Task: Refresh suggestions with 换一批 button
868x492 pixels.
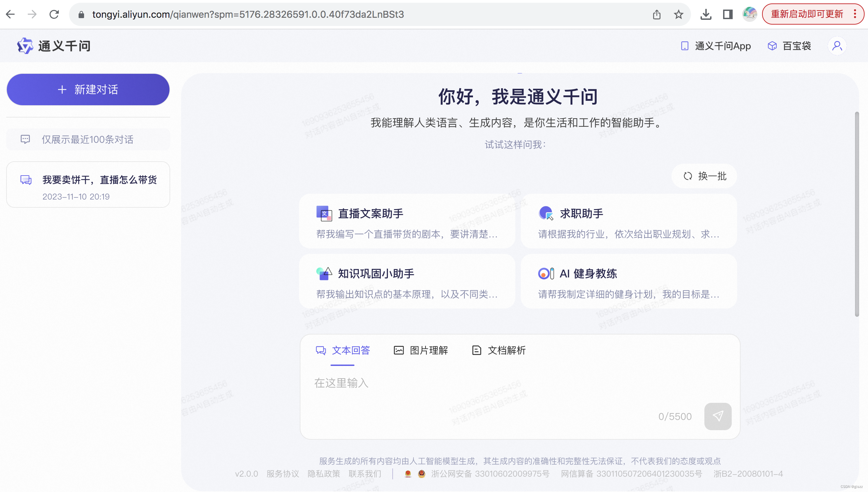Action: [705, 176]
